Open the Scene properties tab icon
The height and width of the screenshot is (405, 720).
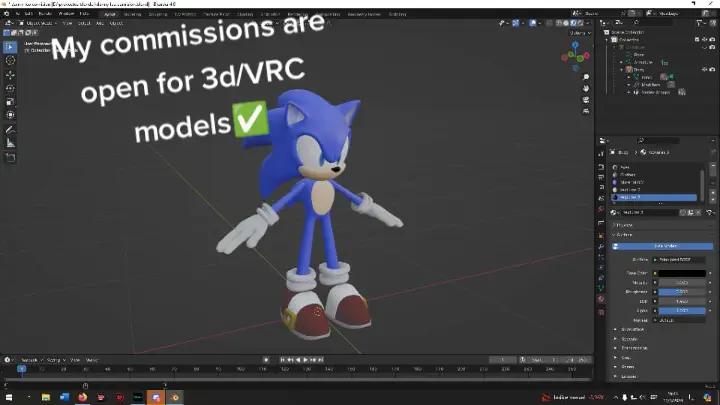601,198
